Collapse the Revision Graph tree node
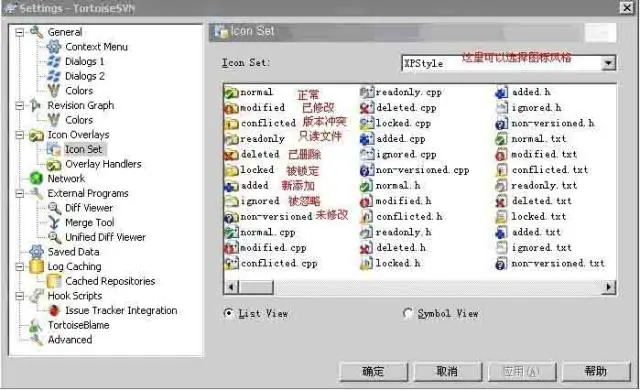640x390 pixels. pyautogui.click(x=20, y=106)
